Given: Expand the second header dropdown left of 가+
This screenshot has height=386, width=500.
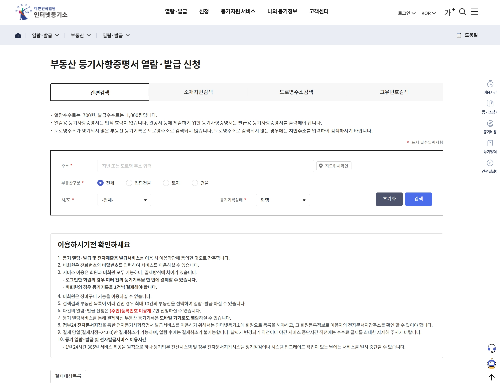Looking at the screenshot, I should tap(429, 13).
